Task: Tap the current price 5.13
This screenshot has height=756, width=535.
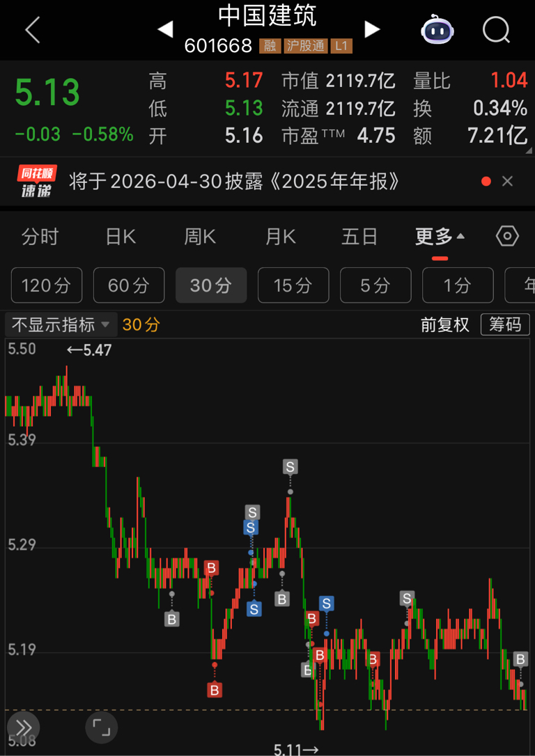Action: click(x=47, y=93)
